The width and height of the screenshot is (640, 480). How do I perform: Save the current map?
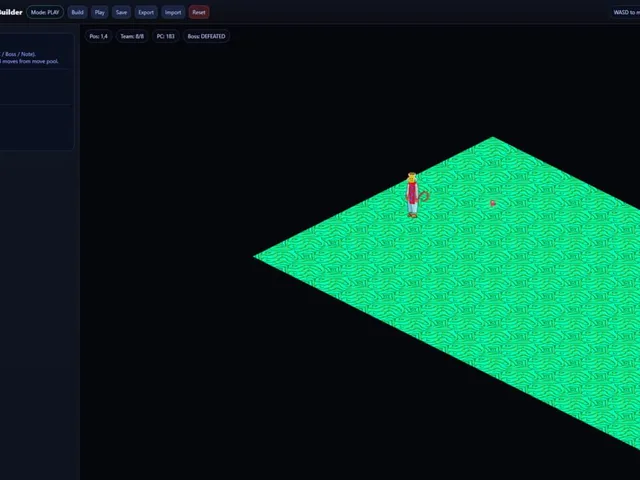pyautogui.click(x=121, y=12)
